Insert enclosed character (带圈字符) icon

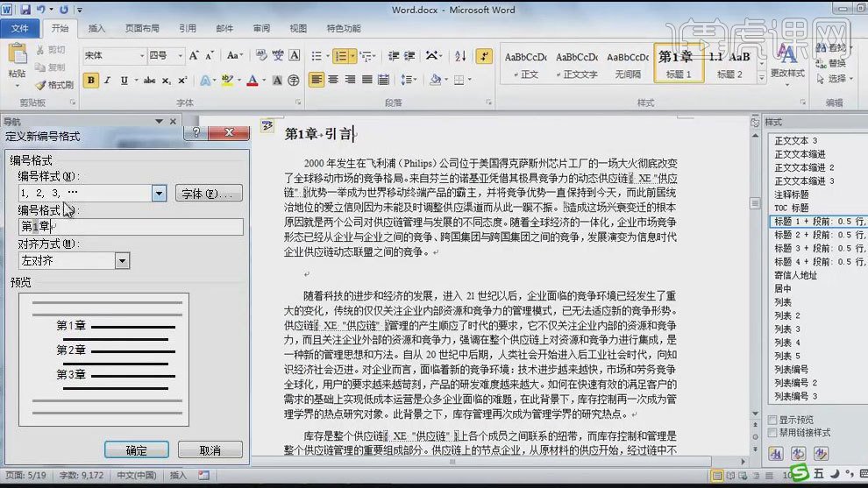pos(294,81)
